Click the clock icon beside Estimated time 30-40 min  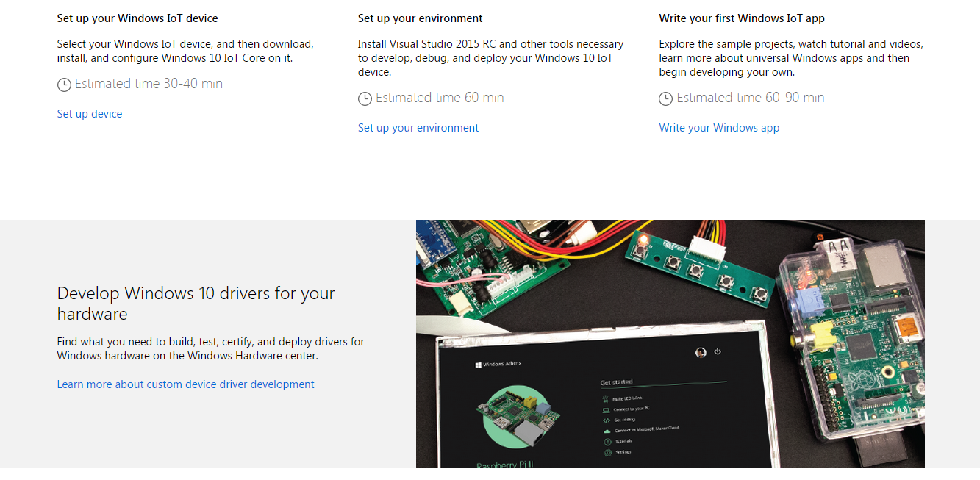click(64, 85)
